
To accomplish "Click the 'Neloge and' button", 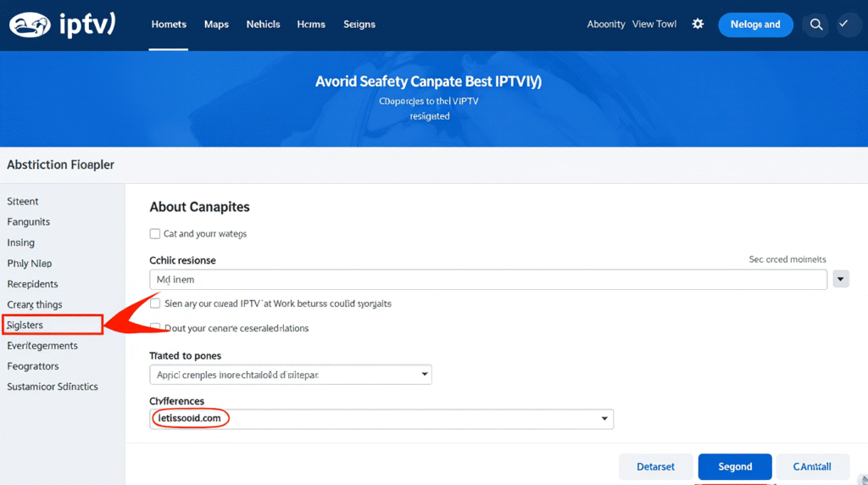I will 755,25.
